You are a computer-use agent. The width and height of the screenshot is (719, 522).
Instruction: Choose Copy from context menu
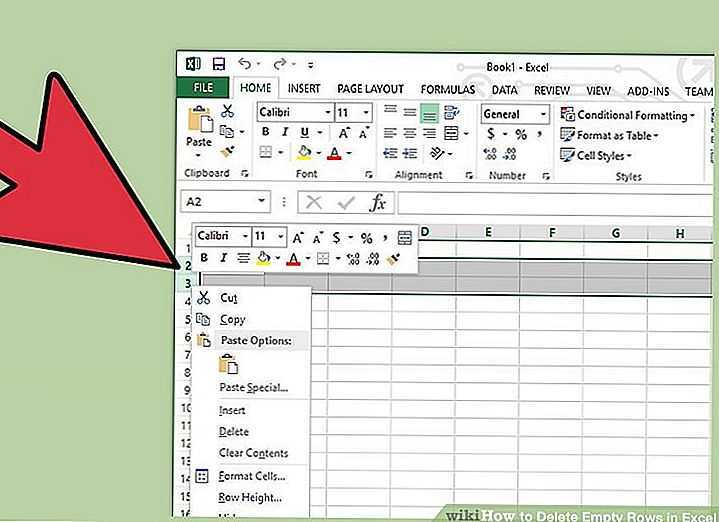(x=232, y=319)
